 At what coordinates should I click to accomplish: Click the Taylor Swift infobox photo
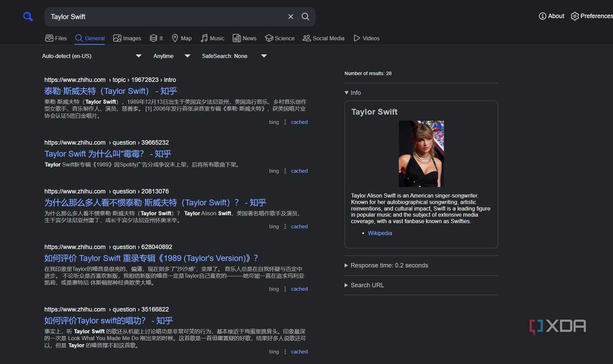tap(421, 154)
